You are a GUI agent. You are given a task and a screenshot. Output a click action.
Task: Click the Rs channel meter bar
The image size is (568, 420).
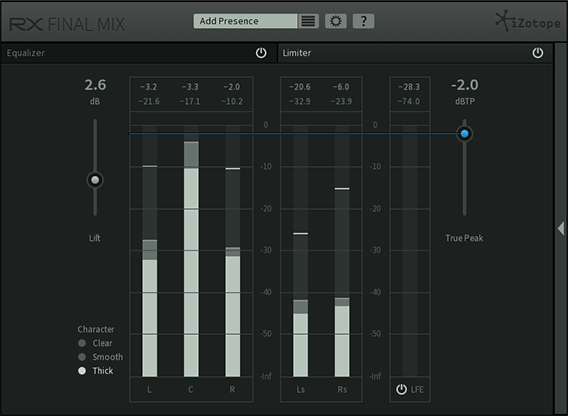pos(342,251)
